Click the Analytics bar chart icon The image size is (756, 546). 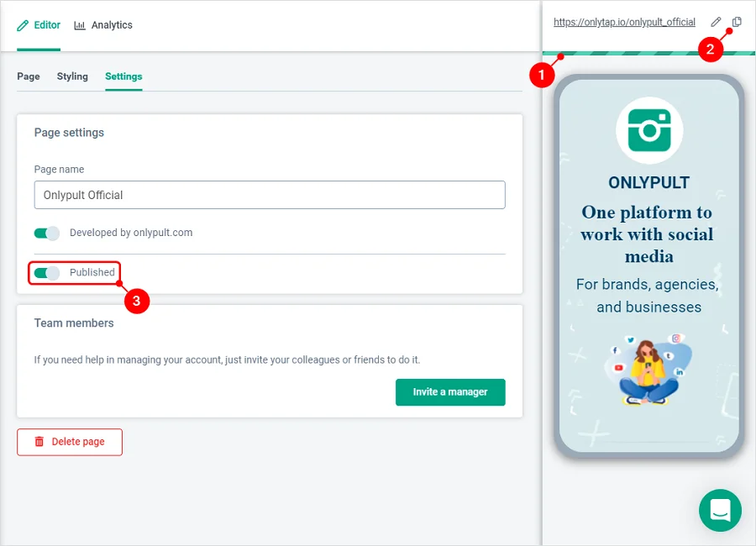coord(80,25)
